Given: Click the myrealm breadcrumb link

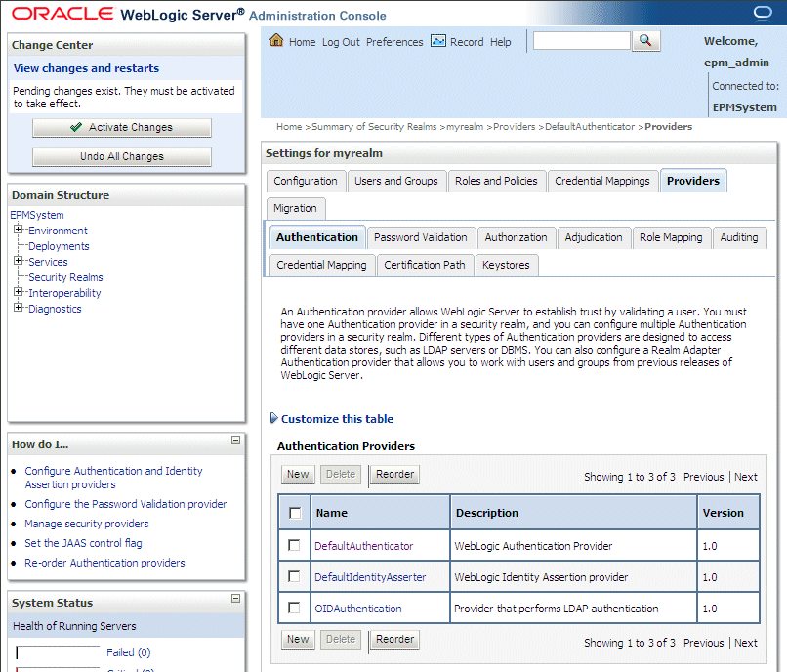Looking at the screenshot, I should [465, 127].
